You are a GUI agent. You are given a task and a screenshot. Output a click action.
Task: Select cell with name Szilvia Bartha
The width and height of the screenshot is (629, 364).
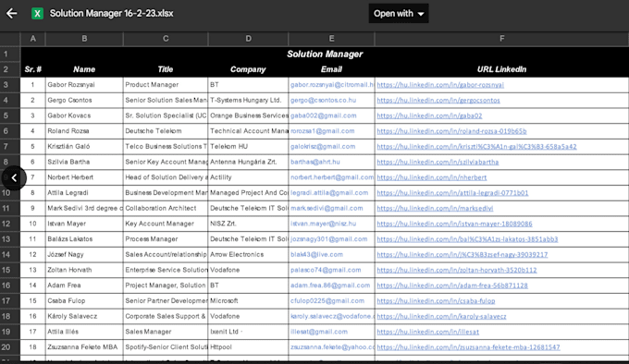(84, 163)
